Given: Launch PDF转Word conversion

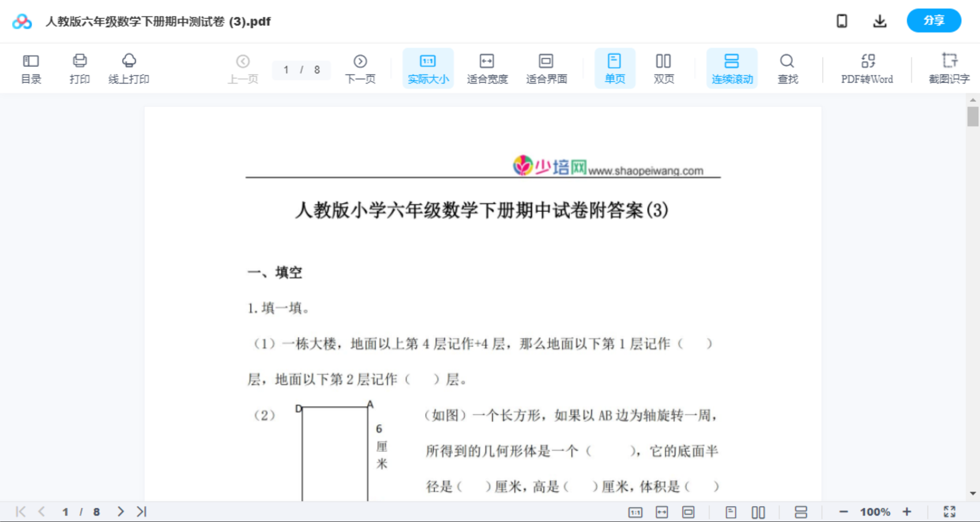Looking at the screenshot, I should [x=867, y=68].
